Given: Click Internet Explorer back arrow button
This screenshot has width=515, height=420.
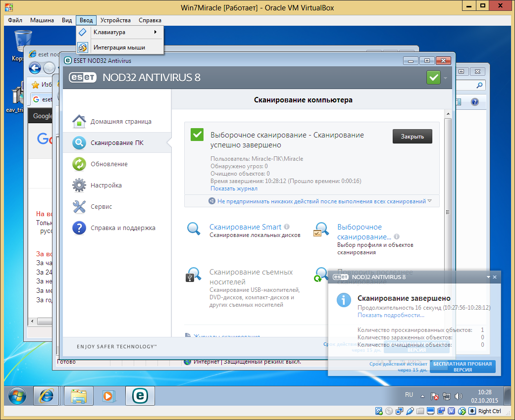Looking at the screenshot, I should 35,68.
